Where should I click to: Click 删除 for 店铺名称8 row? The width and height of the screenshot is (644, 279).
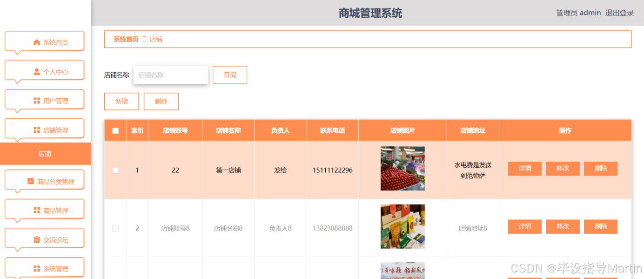tap(601, 226)
